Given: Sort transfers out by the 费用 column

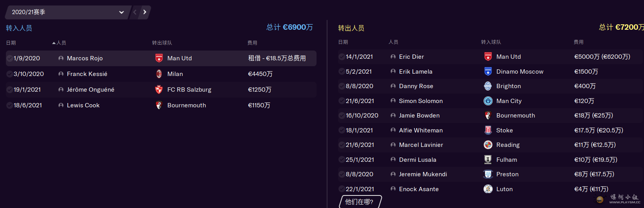Looking at the screenshot, I should click(x=578, y=42).
